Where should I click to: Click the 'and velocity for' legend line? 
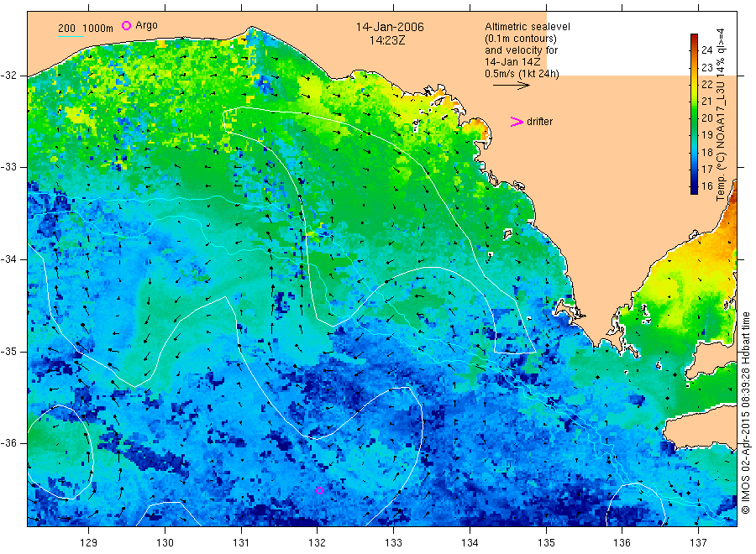[521, 50]
